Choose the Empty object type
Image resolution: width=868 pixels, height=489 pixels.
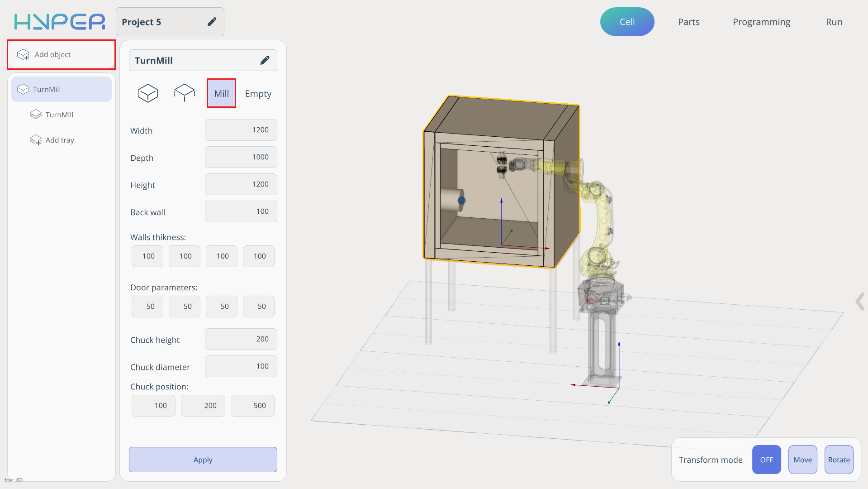click(x=258, y=93)
